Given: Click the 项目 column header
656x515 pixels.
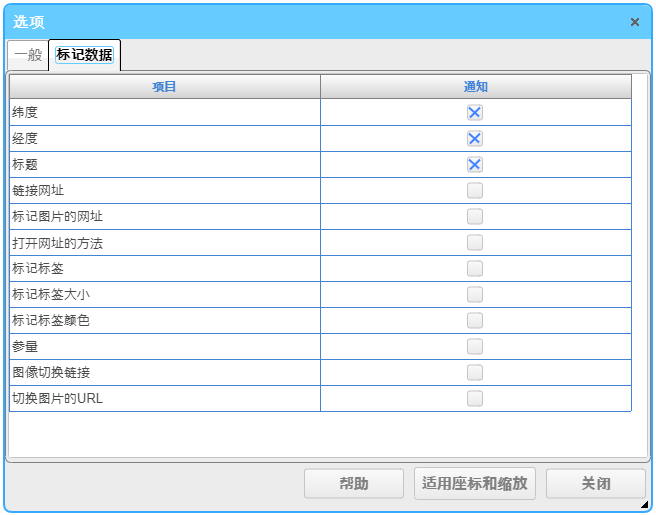Looking at the screenshot, I should pyautogui.click(x=165, y=87).
